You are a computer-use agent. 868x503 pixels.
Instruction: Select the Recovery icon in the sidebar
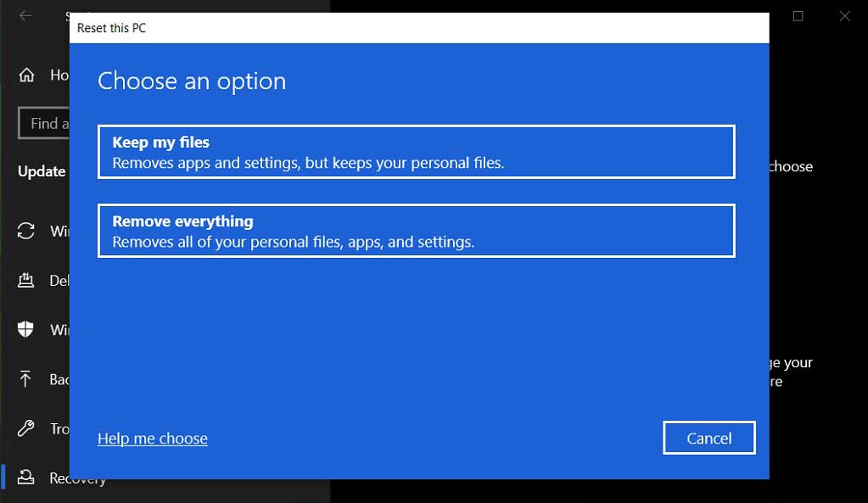pos(26,478)
